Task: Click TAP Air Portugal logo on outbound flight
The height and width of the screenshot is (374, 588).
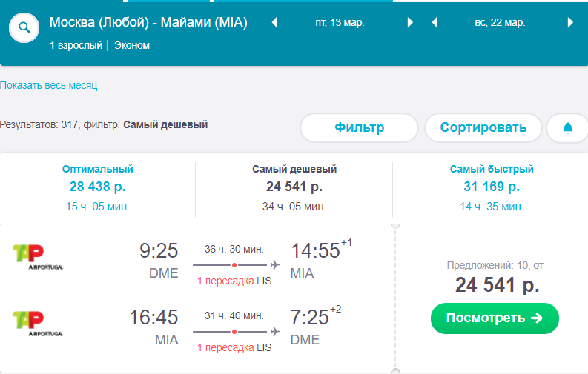Action: coord(38,257)
